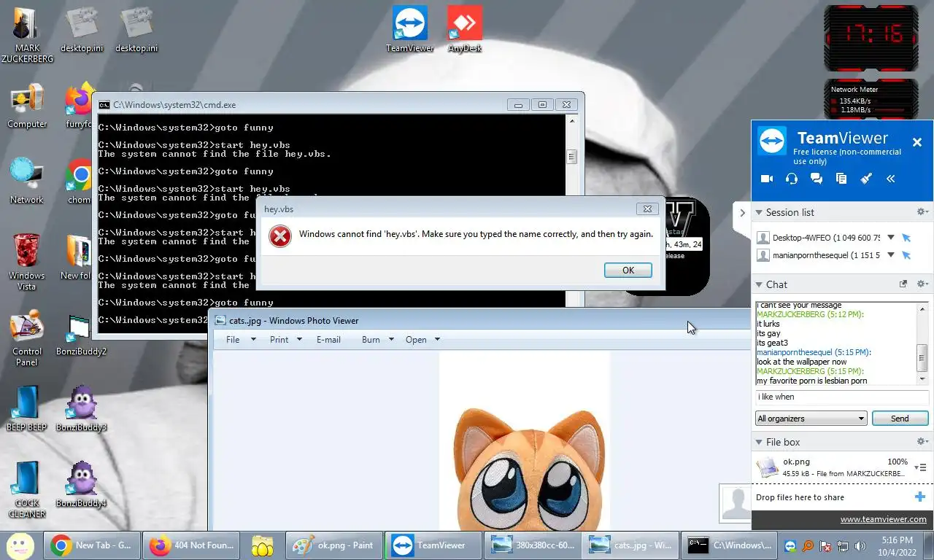Click the cmd.exe window scrollbar thumb
The width and height of the screenshot is (934, 560).
pyautogui.click(x=571, y=157)
